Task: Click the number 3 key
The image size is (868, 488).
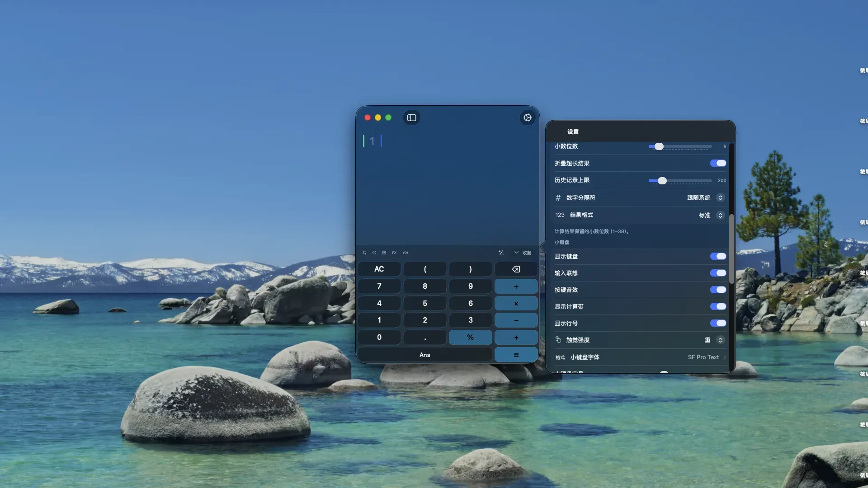Action: pos(470,320)
